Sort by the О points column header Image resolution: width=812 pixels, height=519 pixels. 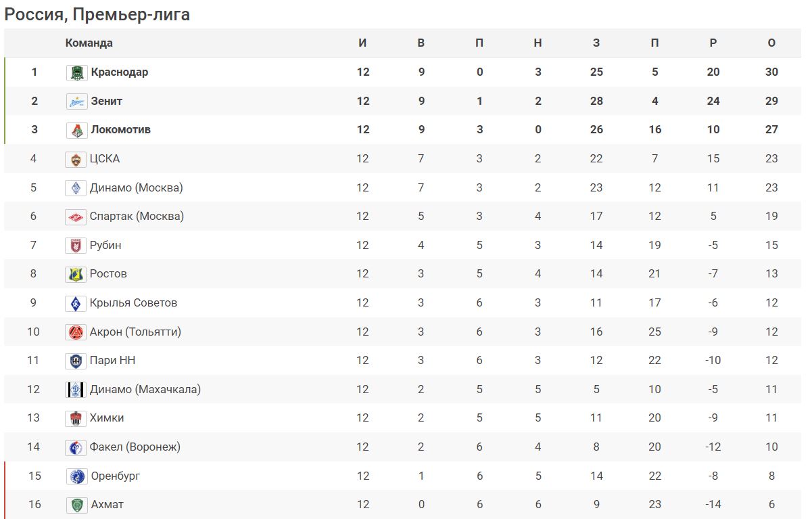771,43
